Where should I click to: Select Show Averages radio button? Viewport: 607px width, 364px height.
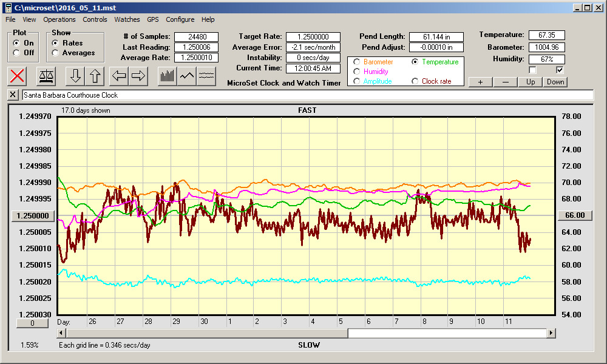55,53
